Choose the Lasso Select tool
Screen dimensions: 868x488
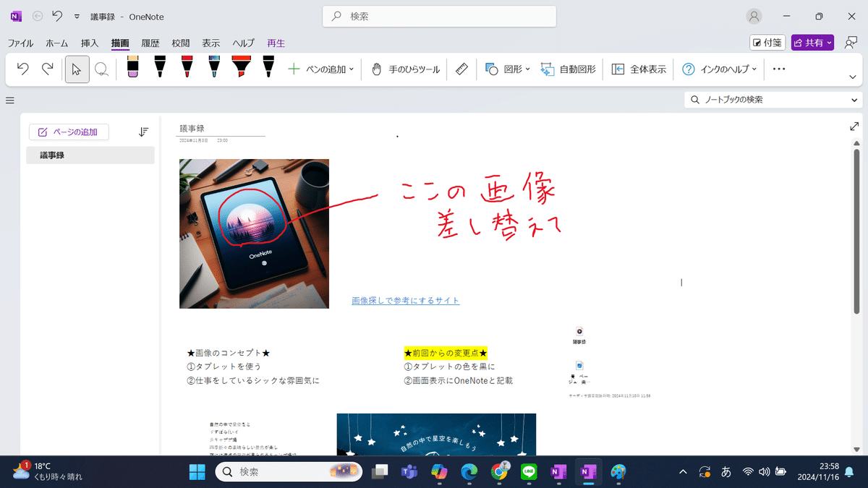[x=101, y=69]
